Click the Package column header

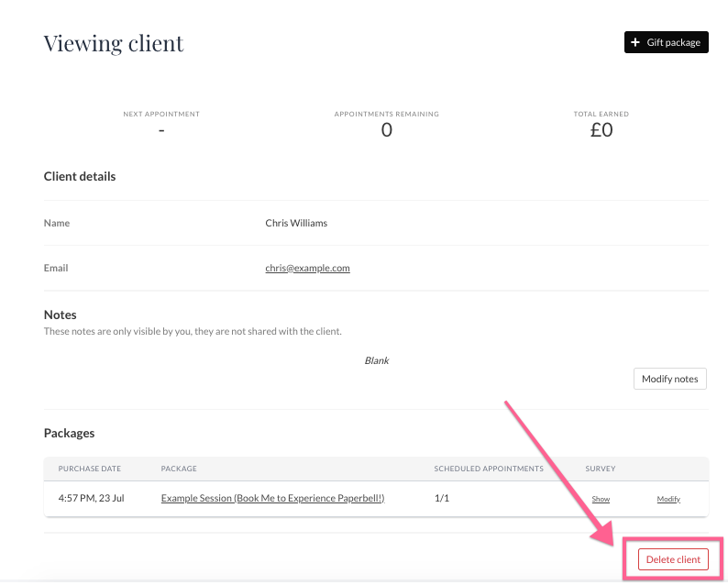click(x=179, y=469)
